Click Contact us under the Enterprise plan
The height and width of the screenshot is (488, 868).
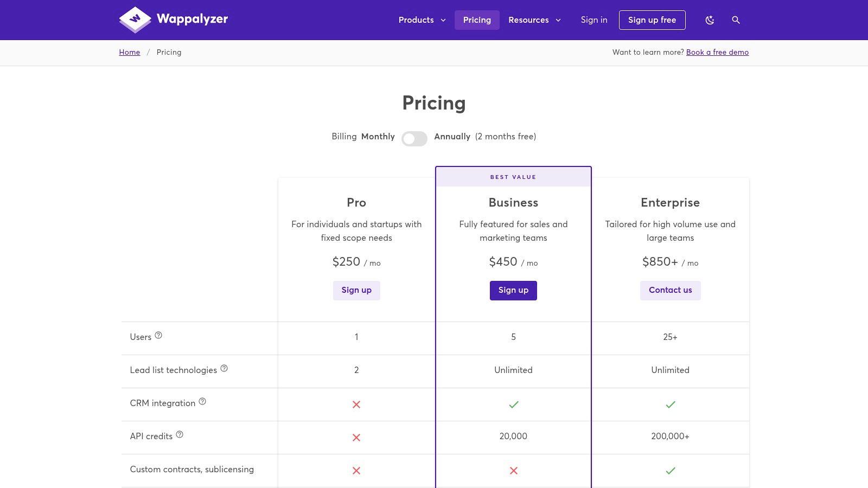(x=670, y=290)
